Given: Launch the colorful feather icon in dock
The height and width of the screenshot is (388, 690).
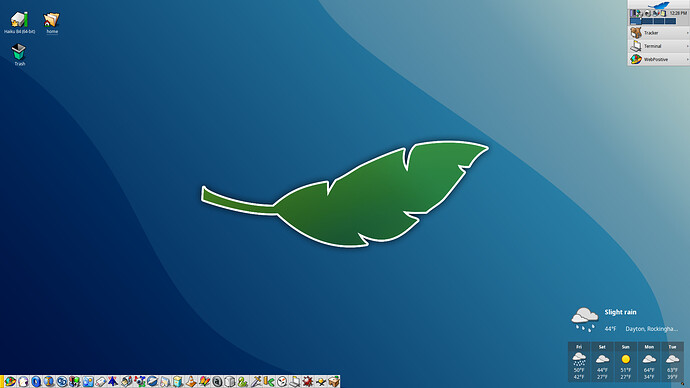Looking at the screenshot, I should pyautogui.click(x=204, y=381).
